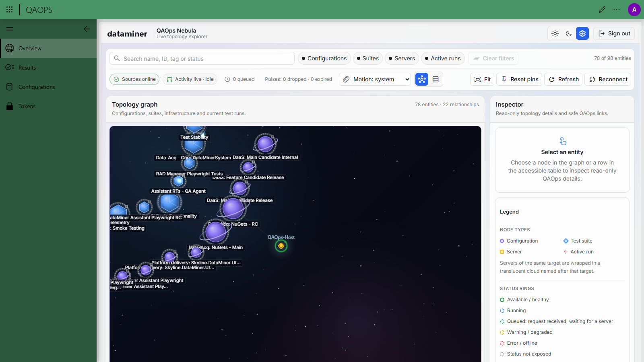Switch to light theme sun icon
This screenshot has height=362, width=644.
point(555,33)
